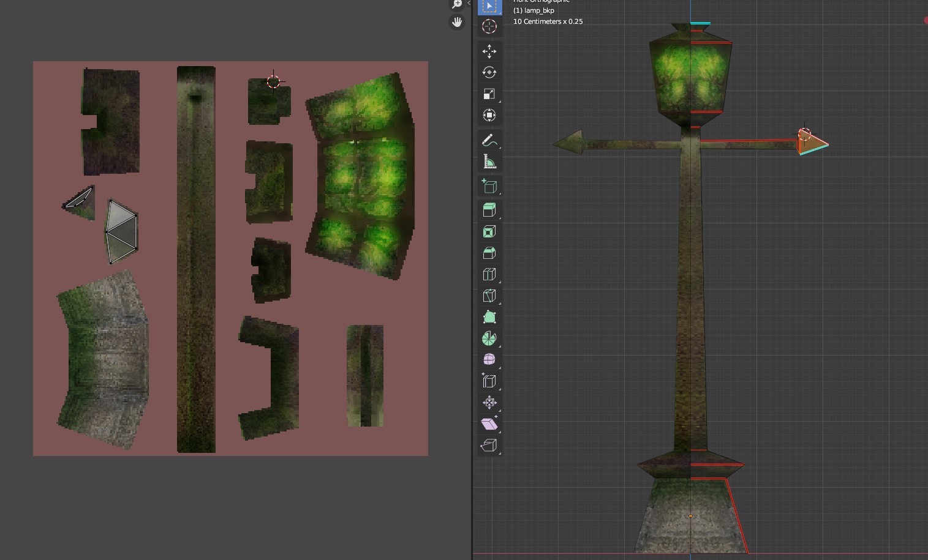Expand the UV editor sidebar arrow
This screenshot has width=928, height=560.
(469, 4)
